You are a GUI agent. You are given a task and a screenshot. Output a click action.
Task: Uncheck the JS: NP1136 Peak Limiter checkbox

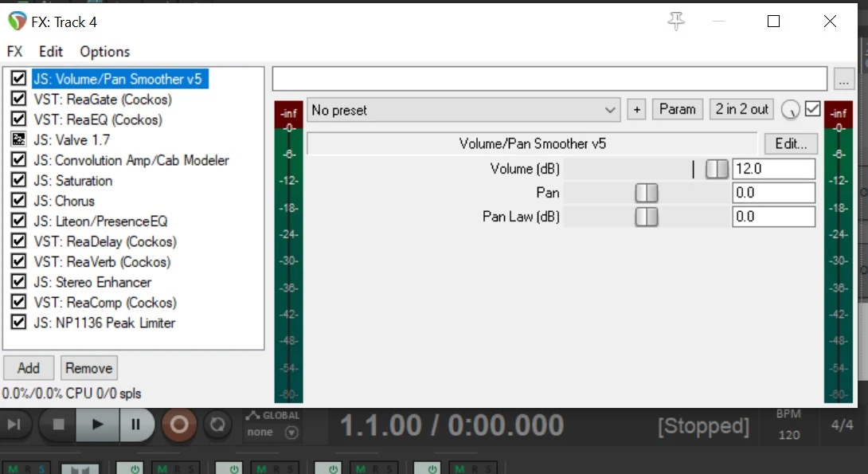18,322
